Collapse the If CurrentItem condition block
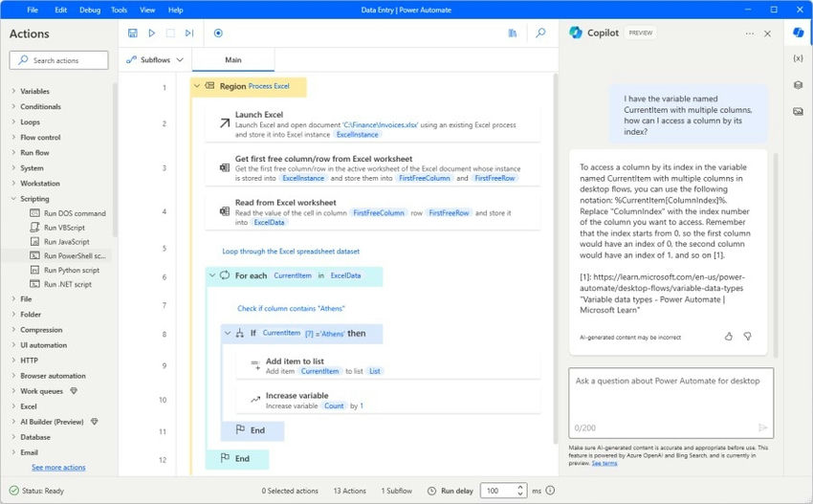Image resolution: width=813 pixels, height=504 pixels. click(228, 334)
